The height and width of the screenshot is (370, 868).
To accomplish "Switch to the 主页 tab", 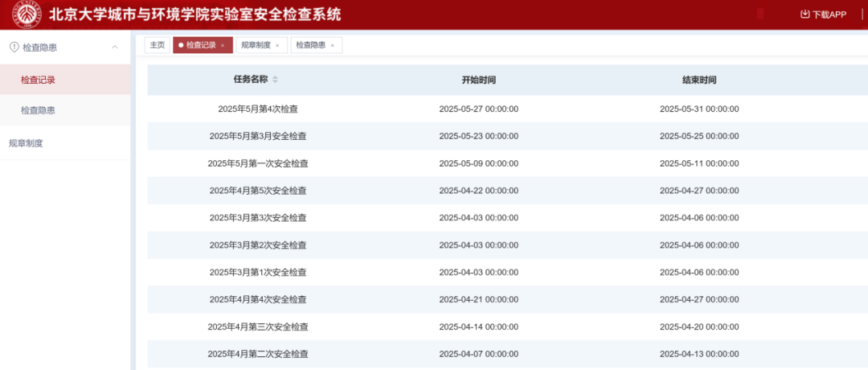I will 157,45.
